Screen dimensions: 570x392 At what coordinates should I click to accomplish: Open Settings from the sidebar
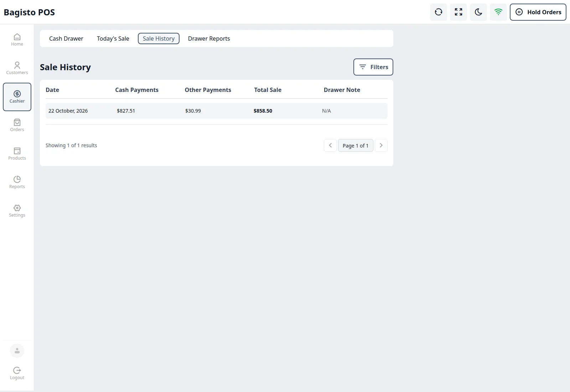point(17,211)
